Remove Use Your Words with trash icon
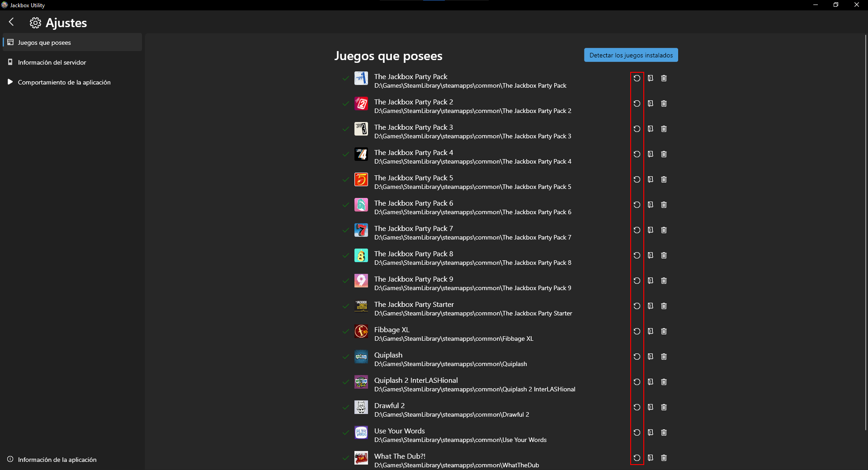Screen dimensions: 868x470 [664, 432]
